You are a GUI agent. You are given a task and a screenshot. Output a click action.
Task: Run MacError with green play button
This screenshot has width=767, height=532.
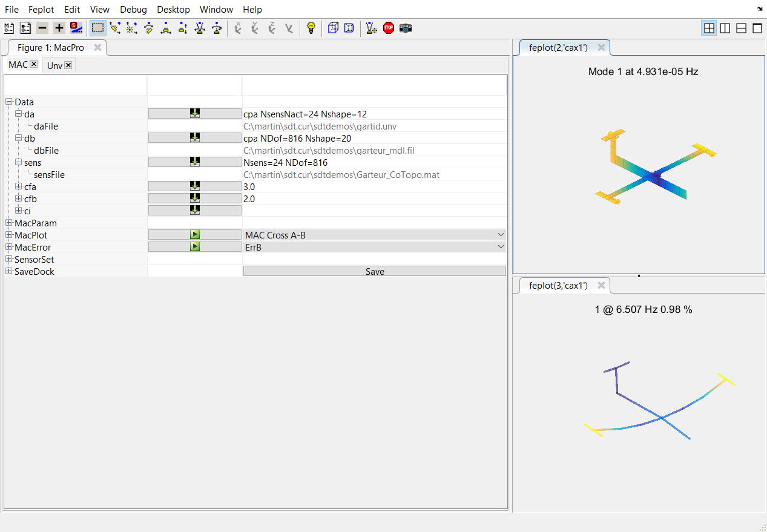coord(195,247)
